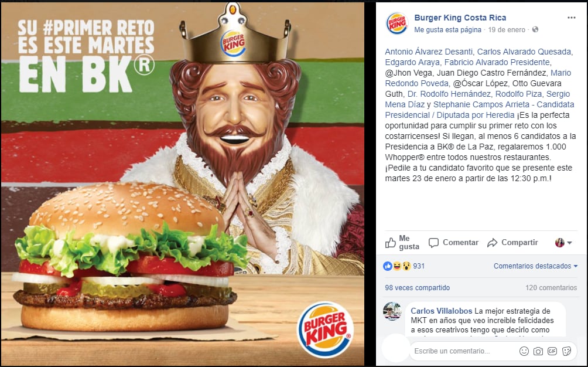Click the Comentar speech bubble icon
The height and width of the screenshot is (367, 588).
click(433, 243)
